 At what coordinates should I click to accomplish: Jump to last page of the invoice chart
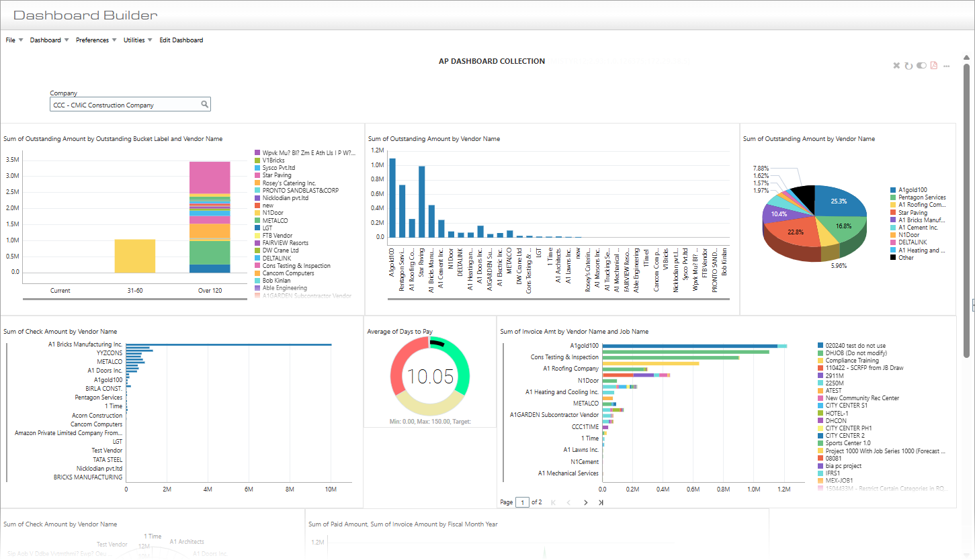pyautogui.click(x=601, y=502)
